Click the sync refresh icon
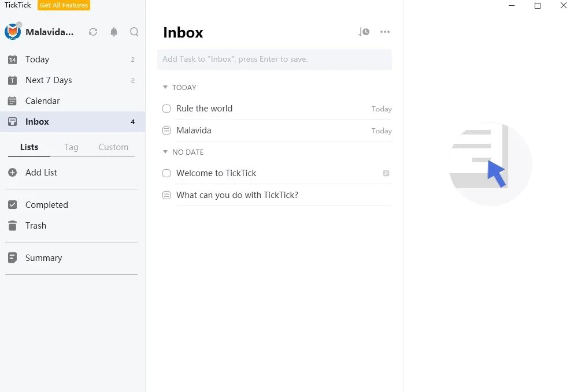The width and height of the screenshot is (574, 392). click(x=93, y=32)
